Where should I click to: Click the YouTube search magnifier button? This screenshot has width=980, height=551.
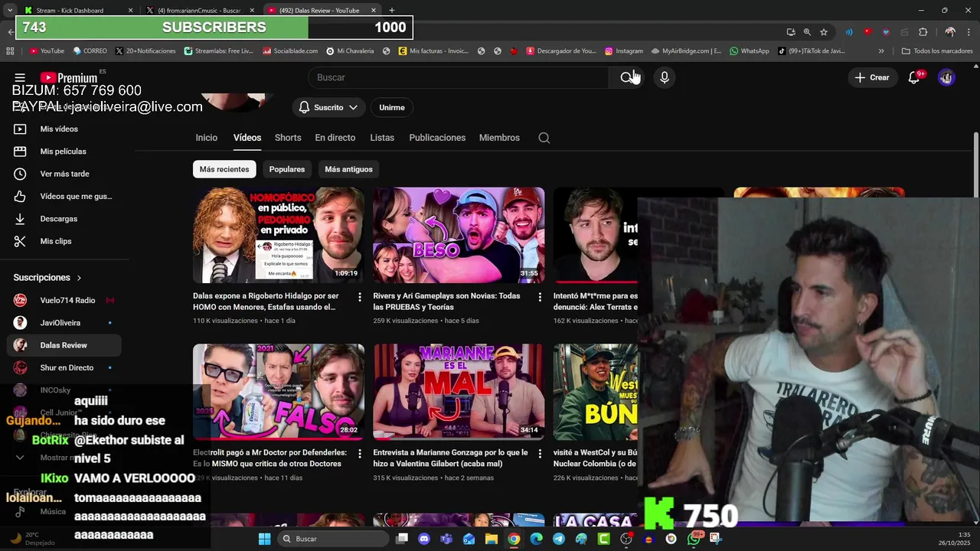(627, 77)
